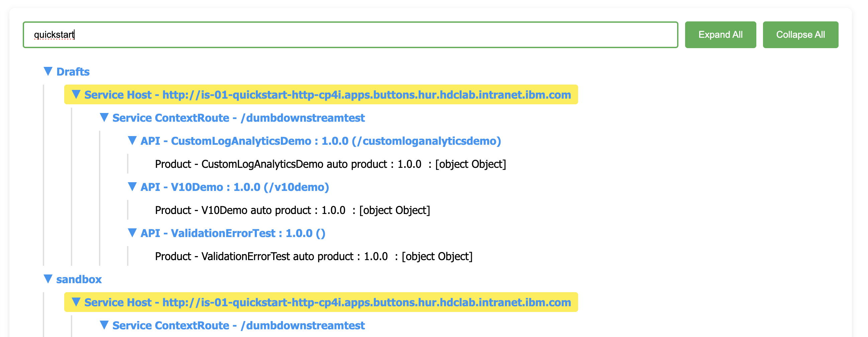868x337 pixels.
Task: Select the Drafts tree label
Action: pyautogui.click(x=73, y=72)
